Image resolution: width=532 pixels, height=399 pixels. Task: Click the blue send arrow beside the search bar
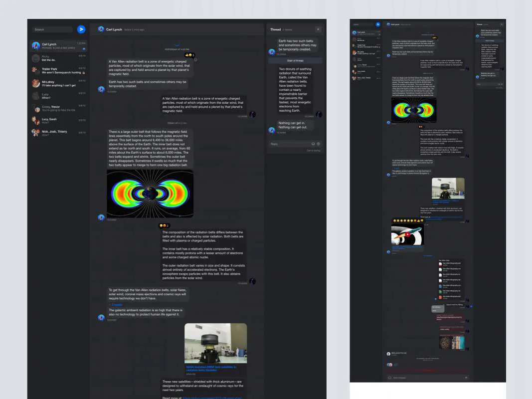[x=81, y=29]
